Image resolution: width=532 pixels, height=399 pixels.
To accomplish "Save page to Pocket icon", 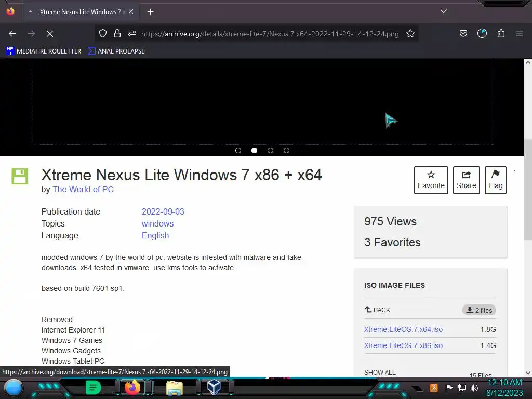I will tap(463, 33).
